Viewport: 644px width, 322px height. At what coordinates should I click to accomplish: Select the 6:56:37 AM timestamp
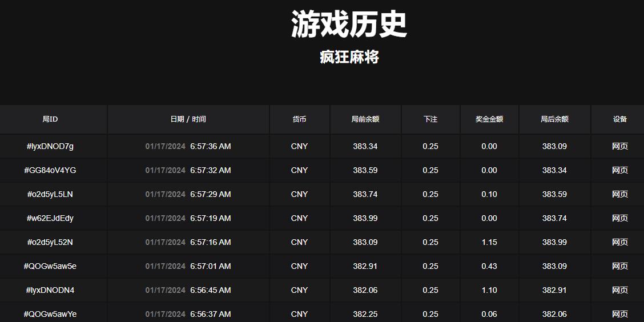[210, 314]
